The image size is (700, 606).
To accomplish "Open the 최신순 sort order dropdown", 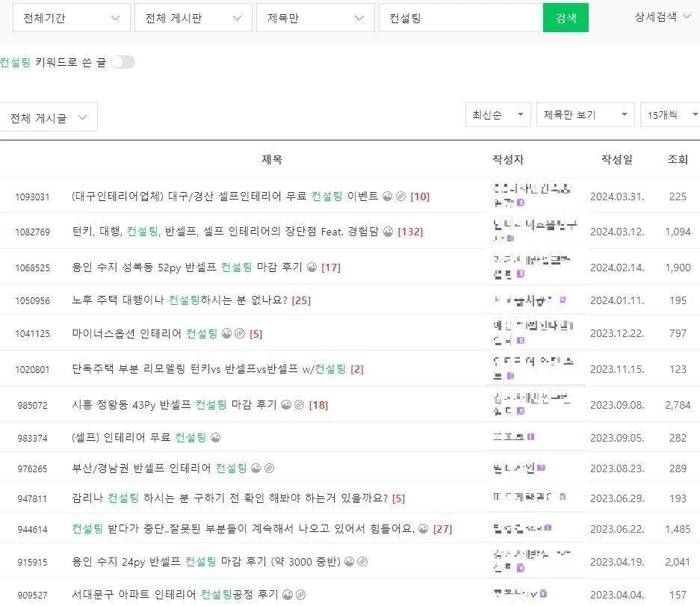I will coord(498,115).
